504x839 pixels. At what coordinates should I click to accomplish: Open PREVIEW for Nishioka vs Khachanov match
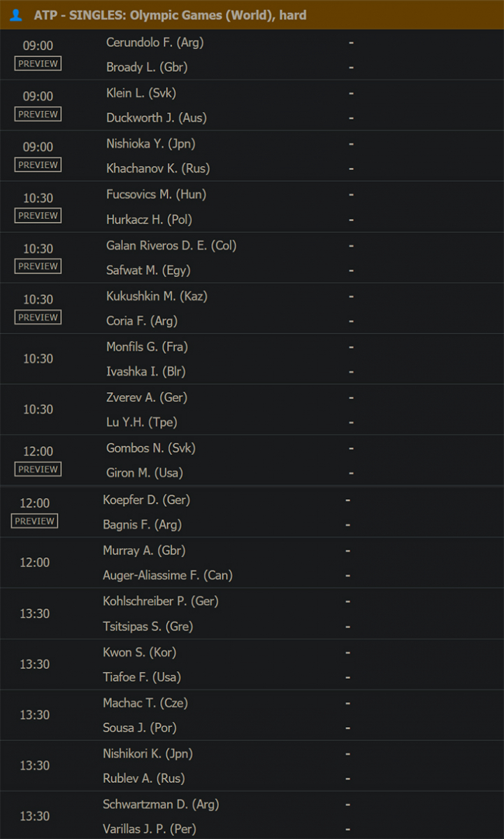tap(38, 165)
